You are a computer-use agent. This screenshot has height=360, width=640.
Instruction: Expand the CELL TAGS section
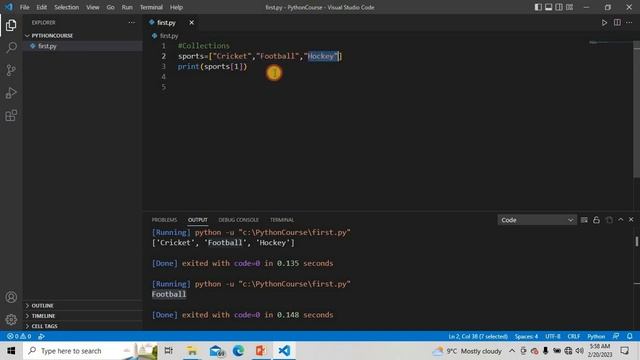[82, 326]
